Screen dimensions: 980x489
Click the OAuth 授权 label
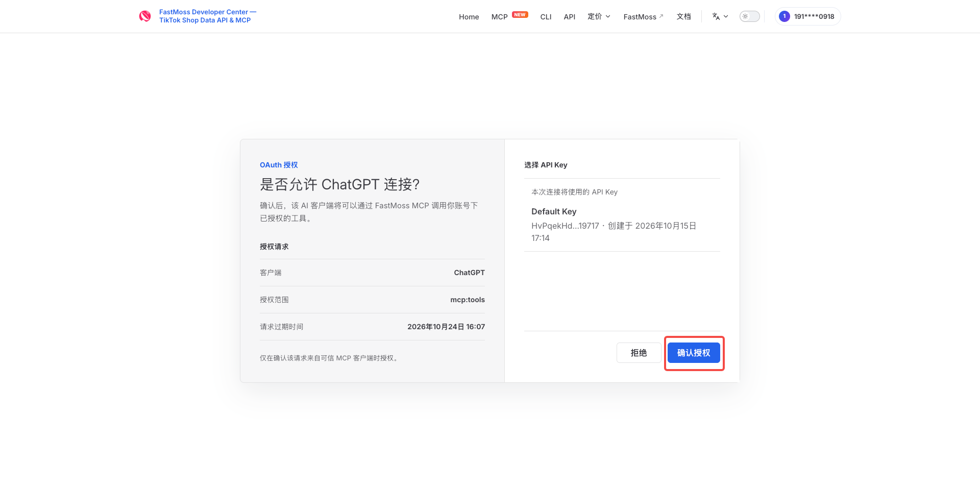point(279,165)
